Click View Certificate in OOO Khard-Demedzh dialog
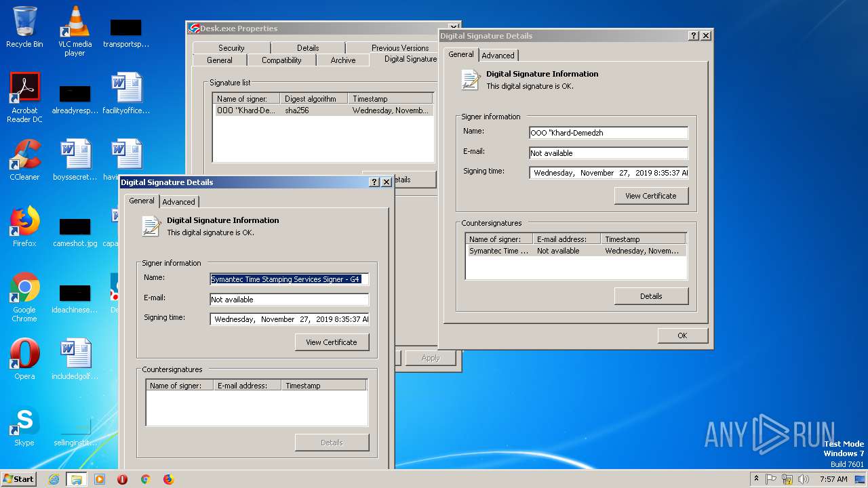The image size is (868, 488). click(651, 196)
